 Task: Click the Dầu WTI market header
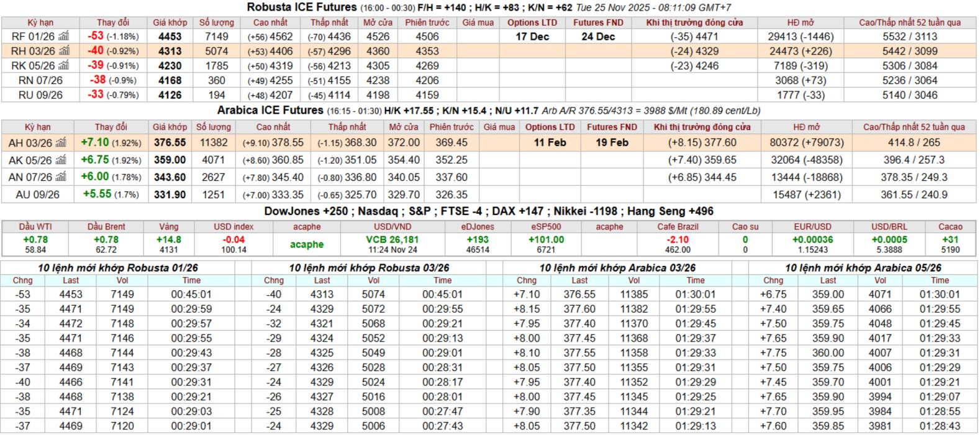[x=35, y=227]
